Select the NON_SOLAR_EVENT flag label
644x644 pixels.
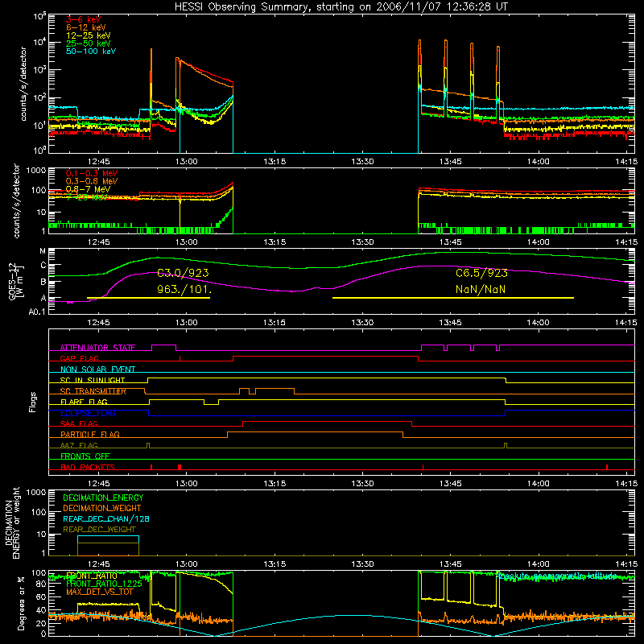[x=97, y=369]
